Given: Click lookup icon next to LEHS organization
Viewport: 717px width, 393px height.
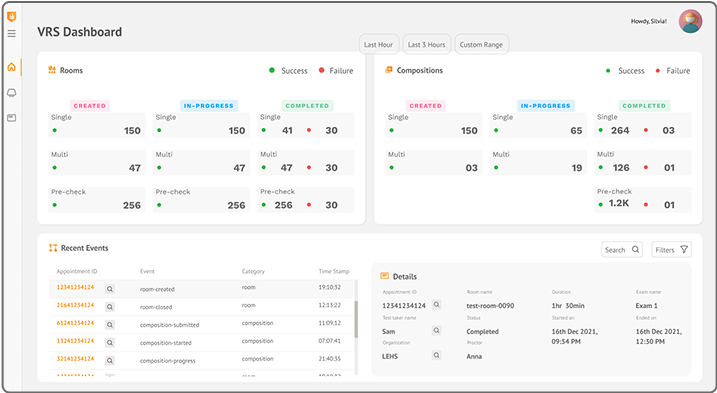Looking at the screenshot, I should (437, 355).
